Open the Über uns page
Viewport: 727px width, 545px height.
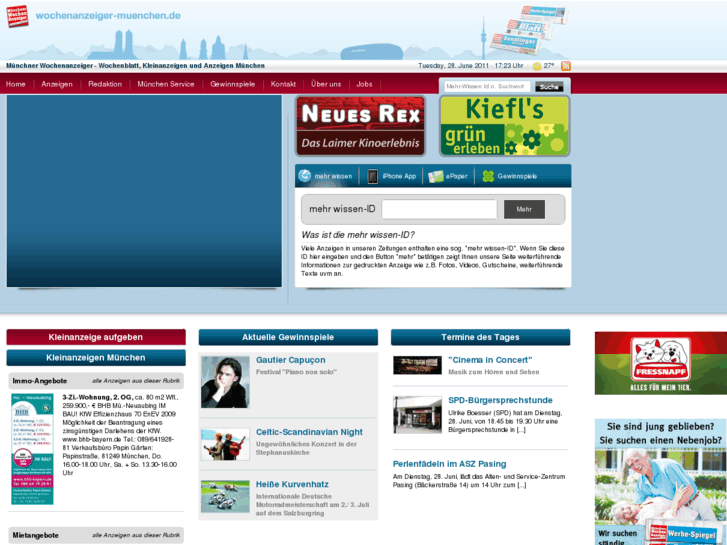(x=326, y=84)
